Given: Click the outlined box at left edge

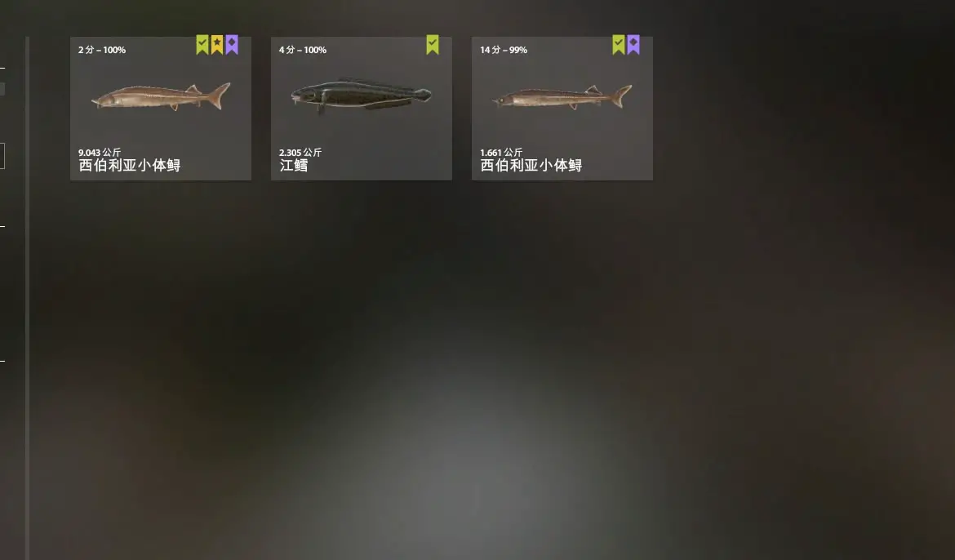Looking at the screenshot, I should click(x=2, y=156).
